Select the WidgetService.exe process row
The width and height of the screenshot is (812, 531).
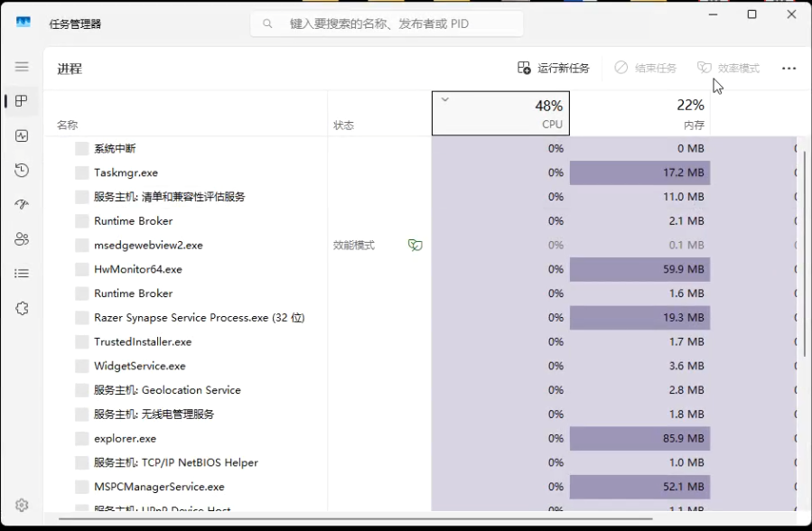point(421,366)
